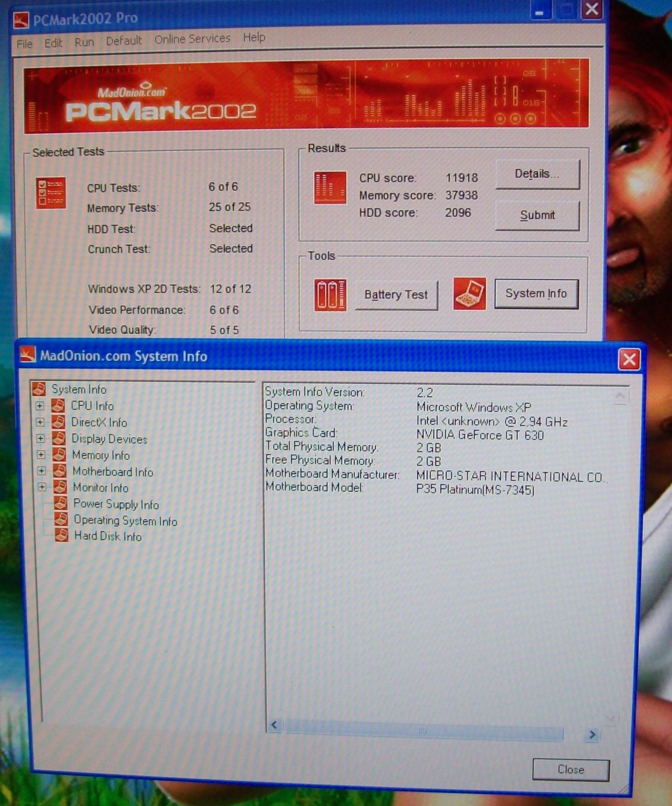Click the Hard Disk Info tree icon

(x=61, y=536)
